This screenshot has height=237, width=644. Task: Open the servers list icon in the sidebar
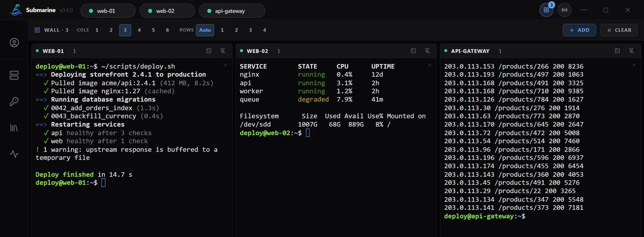click(14, 75)
